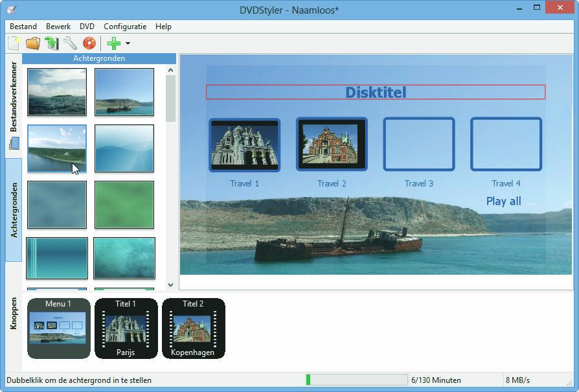The height and width of the screenshot is (392, 579).
Task: Choose the plain green background thumbnail
Action: pos(124,205)
